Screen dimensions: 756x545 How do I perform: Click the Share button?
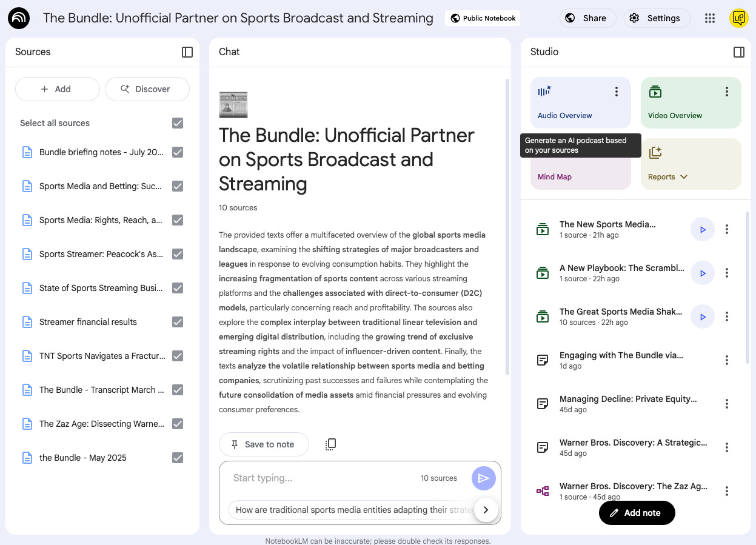tap(587, 18)
